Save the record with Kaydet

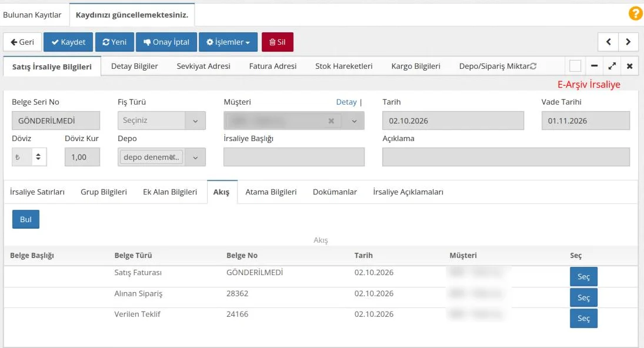(68, 42)
